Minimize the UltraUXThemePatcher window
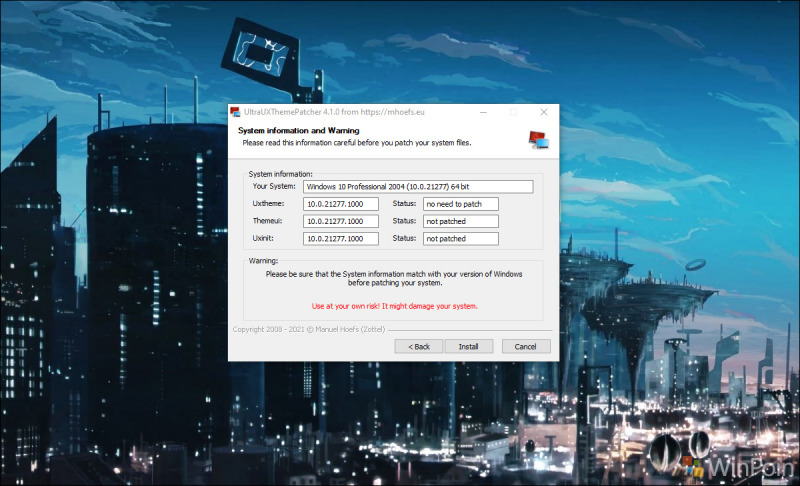The image size is (800, 486). click(x=483, y=112)
